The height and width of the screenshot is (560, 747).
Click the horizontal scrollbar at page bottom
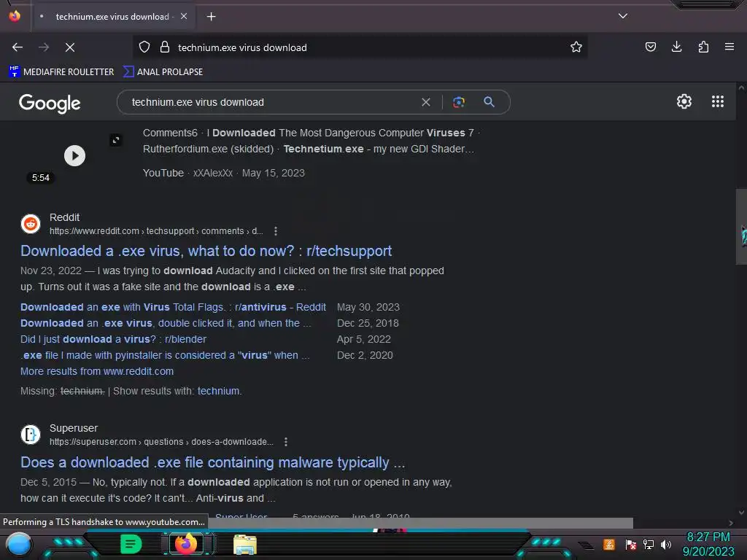click(421, 523)
